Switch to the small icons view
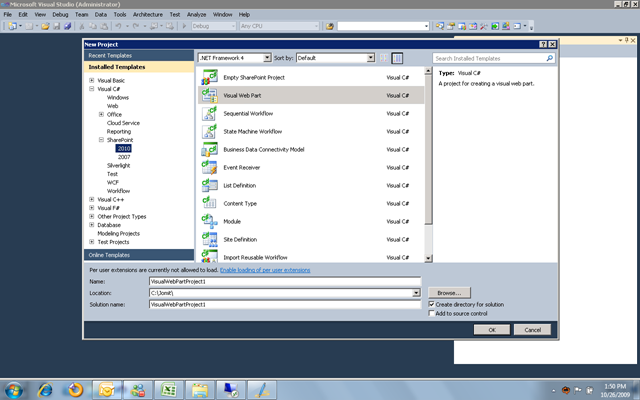This screenshot has width=640, height=400. 384,58
